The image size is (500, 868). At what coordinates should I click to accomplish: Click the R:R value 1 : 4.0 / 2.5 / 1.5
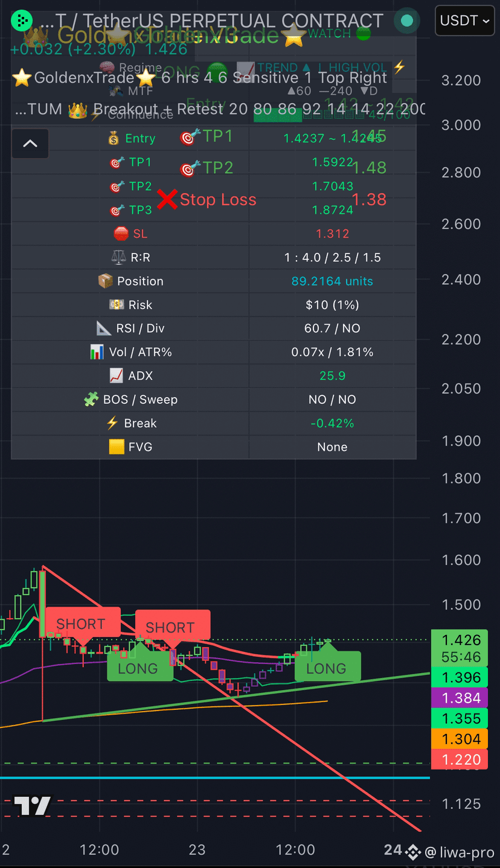tap(332, 257)
